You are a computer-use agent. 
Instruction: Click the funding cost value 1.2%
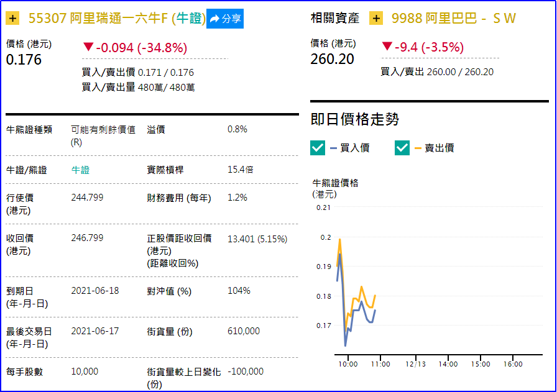point(237,198)
